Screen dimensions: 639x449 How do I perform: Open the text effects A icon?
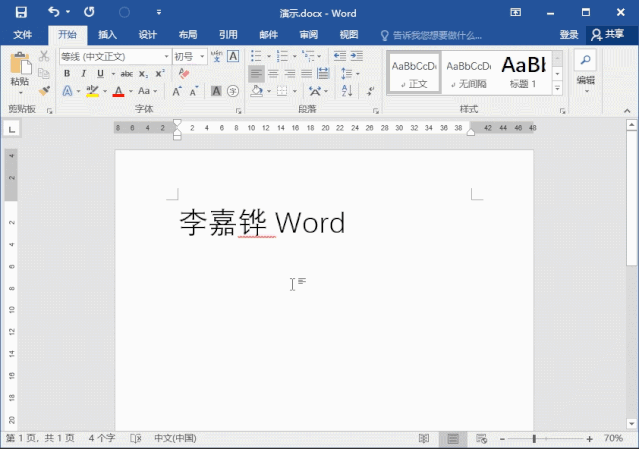click(67, 91)
